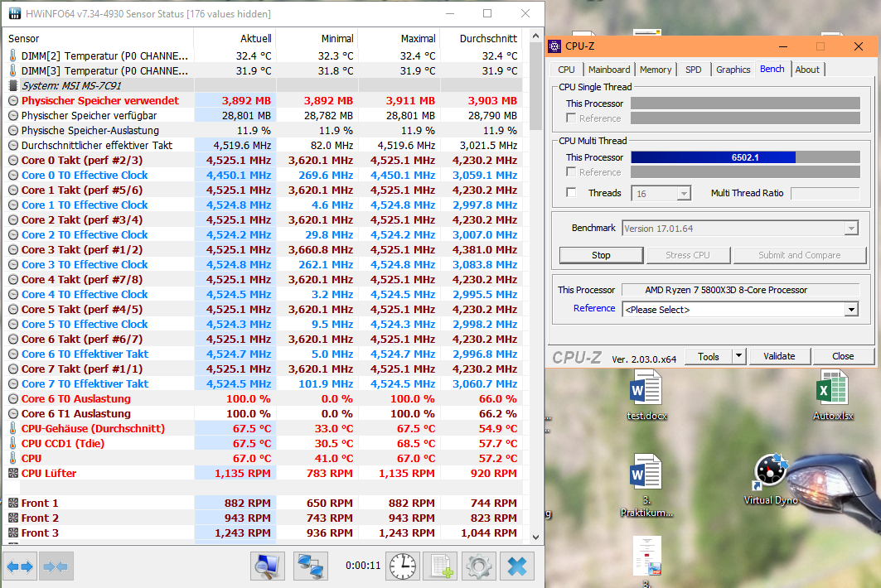The image size is (881, 588).
Task: Click Maximal column header
Action: pos(399,38)
